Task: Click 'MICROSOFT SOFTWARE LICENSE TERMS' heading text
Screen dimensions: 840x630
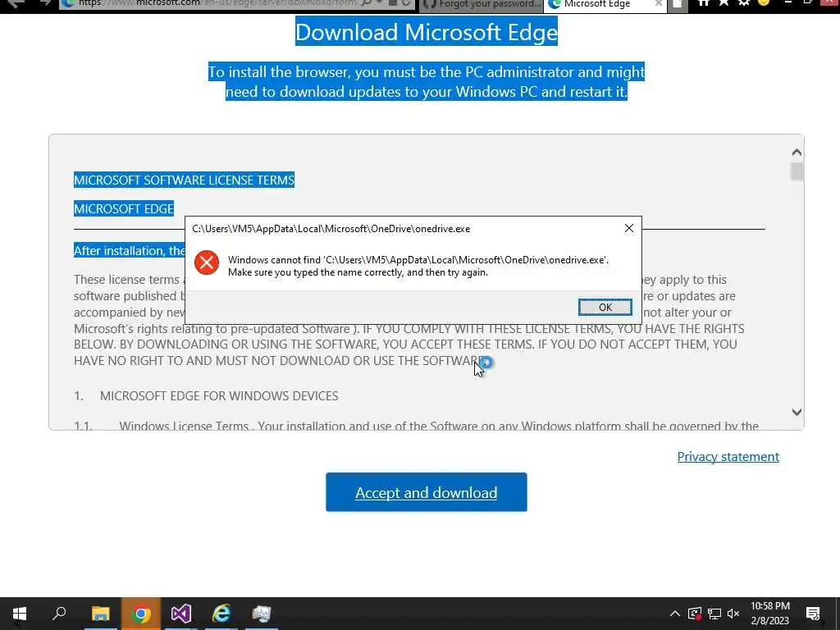Action: 184,180
